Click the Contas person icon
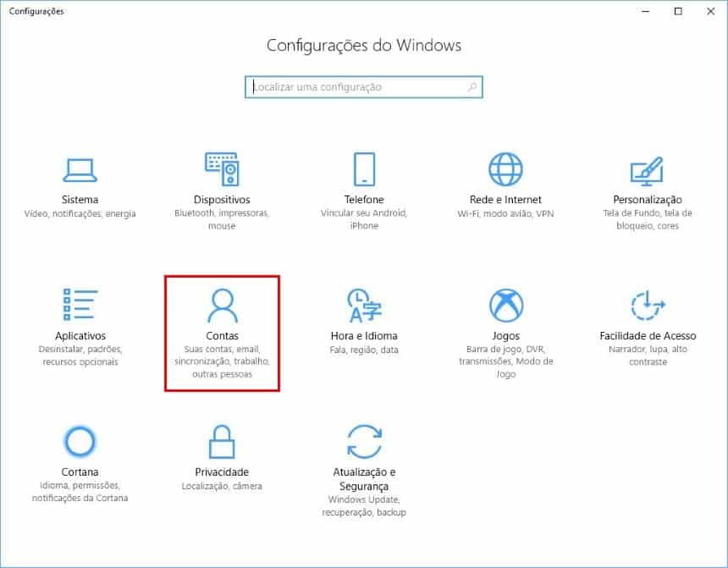728x568 pixels. [223, 306]
